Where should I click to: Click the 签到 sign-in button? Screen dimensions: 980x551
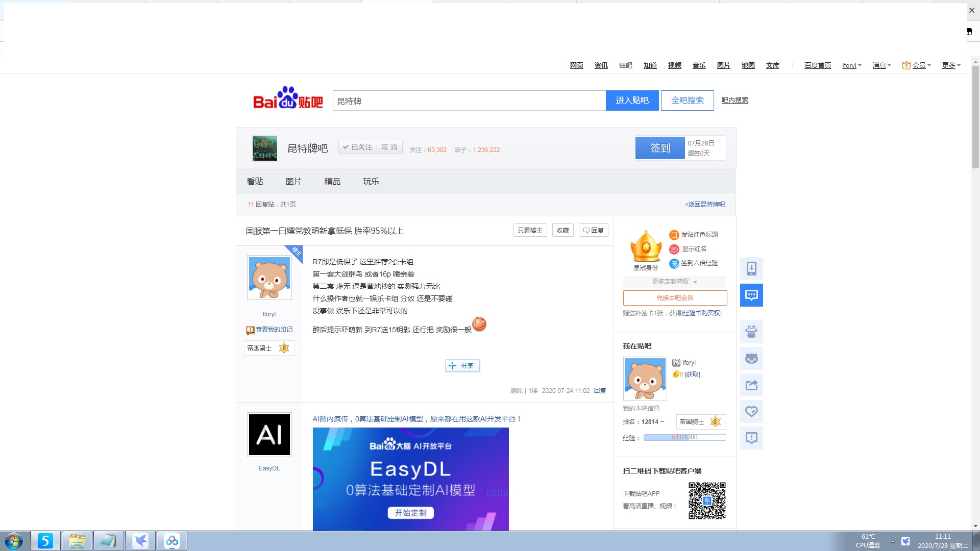(x=660, y=148)
